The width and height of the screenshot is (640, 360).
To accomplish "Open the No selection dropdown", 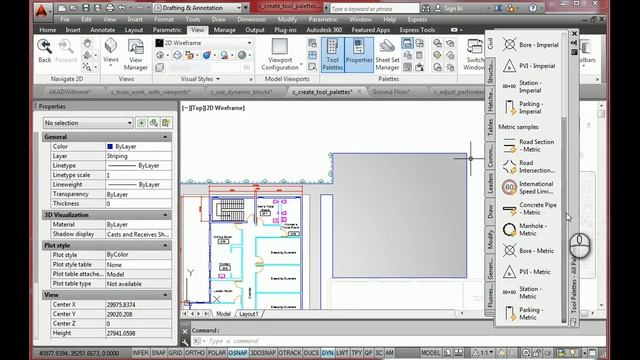I will tap(88, 123).
